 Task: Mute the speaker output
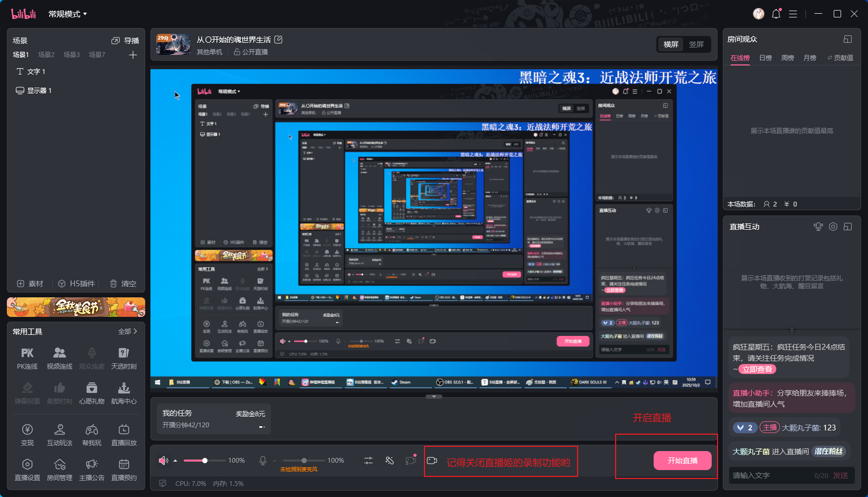tap(163, 461)
